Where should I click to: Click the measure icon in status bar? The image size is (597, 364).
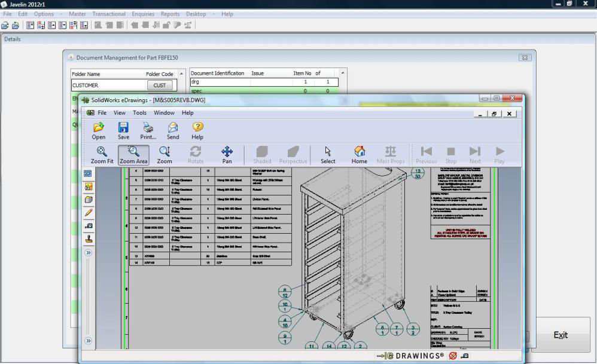[x=465, y=356]
